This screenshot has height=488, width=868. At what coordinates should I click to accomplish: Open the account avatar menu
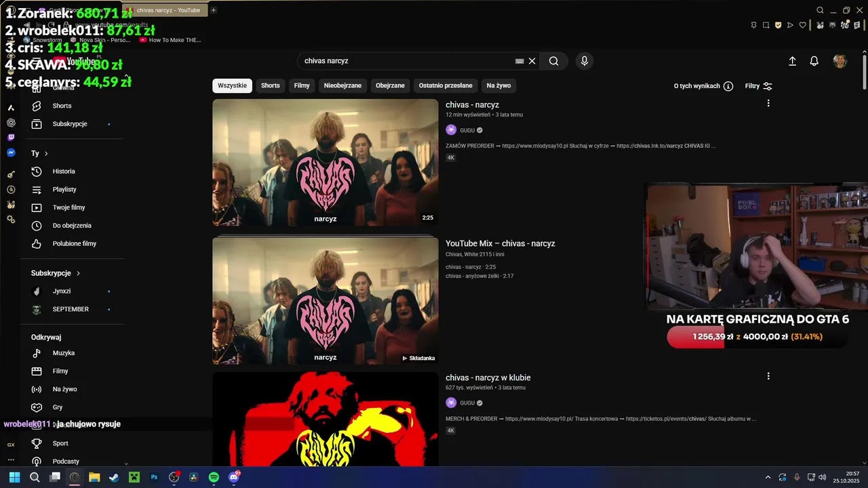point(840,61)
